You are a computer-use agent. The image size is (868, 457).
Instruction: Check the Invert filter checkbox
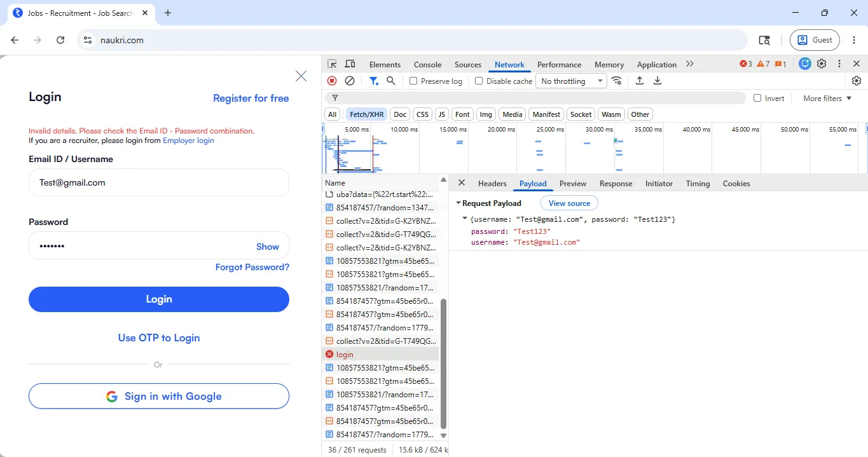pyautogui.click(x=757, y=98)
